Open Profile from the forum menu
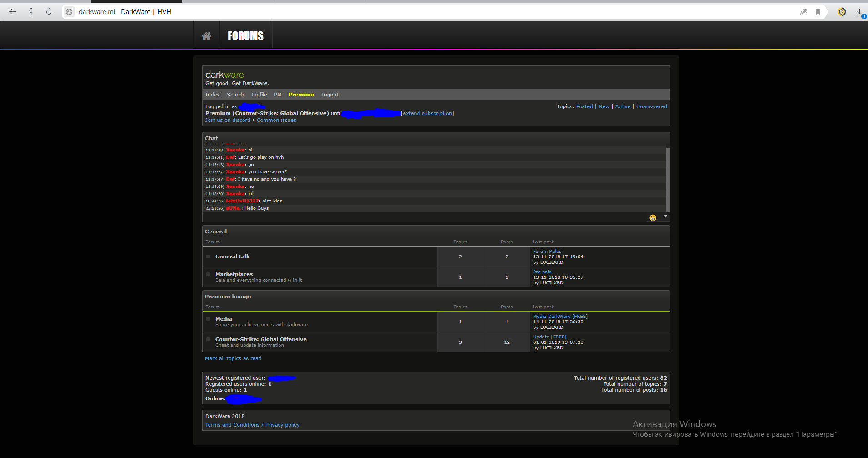The image size is (868, 458). click(x=259, y=95)
